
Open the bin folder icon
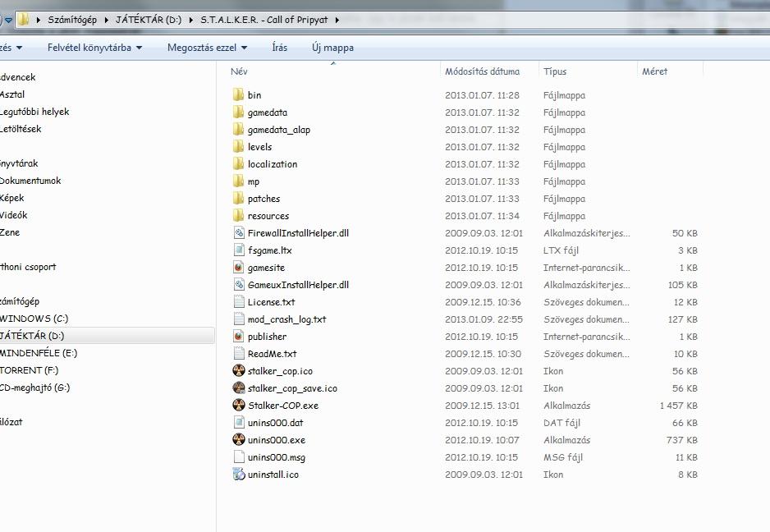[238, 94]
